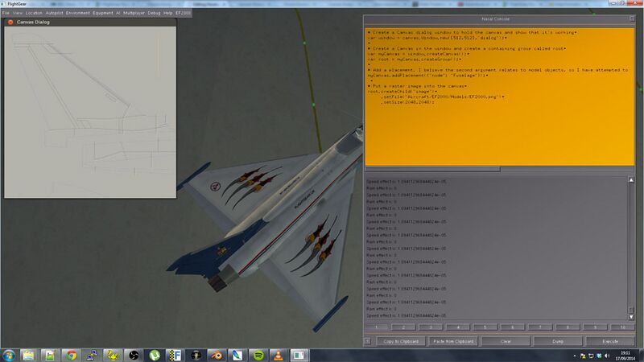644x362 pixels.
Task: Click the system tray volume icon
Action: pyautogui.click(x=607, y=356)
